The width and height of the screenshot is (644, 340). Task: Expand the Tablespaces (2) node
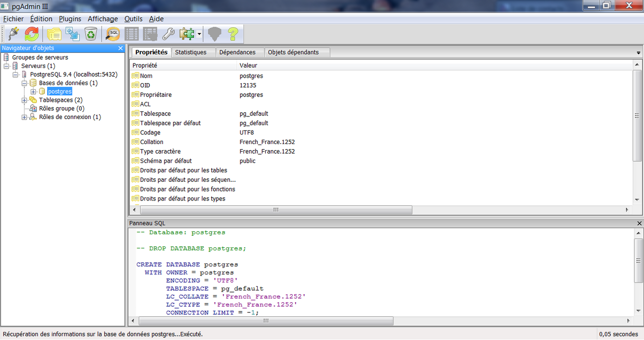tap(25, 100)
